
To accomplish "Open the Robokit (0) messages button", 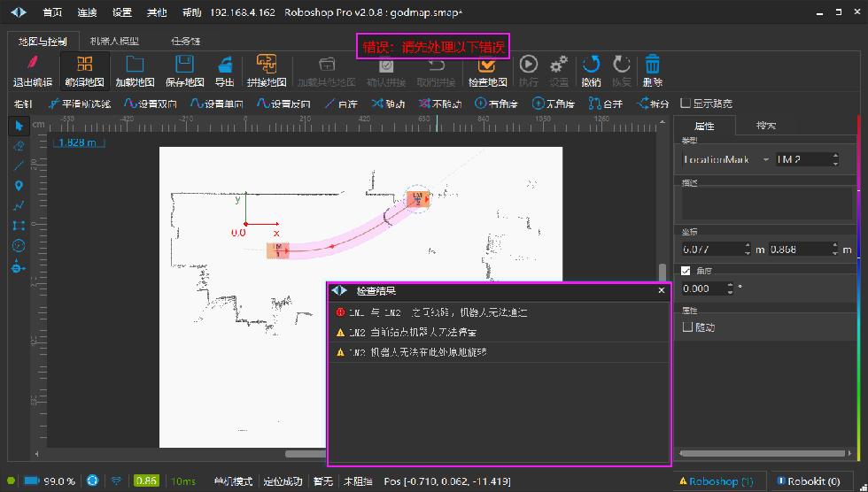I will pyautogui.click(x=809, y=481).
